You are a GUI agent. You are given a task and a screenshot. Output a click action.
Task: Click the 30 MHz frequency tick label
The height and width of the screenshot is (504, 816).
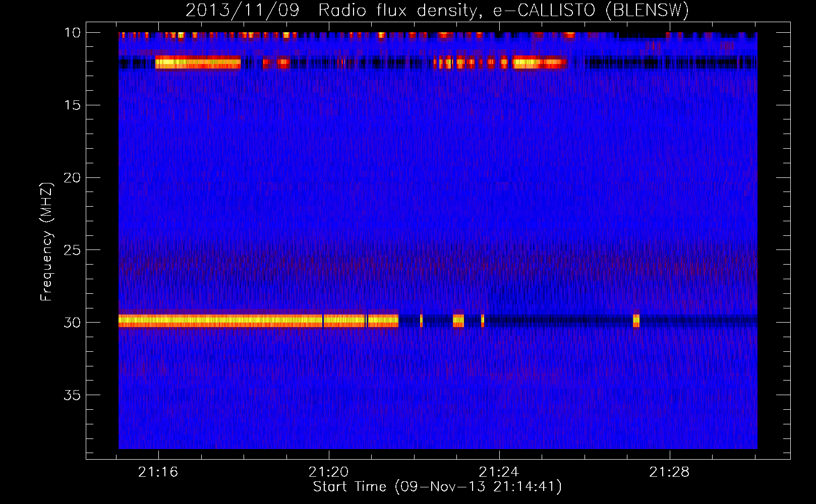click(72, 323)
